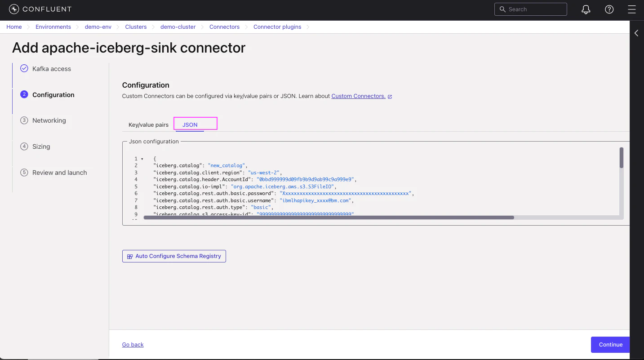
Task: Click Auto Configure Schema Registry button
Action: (174, 256)
